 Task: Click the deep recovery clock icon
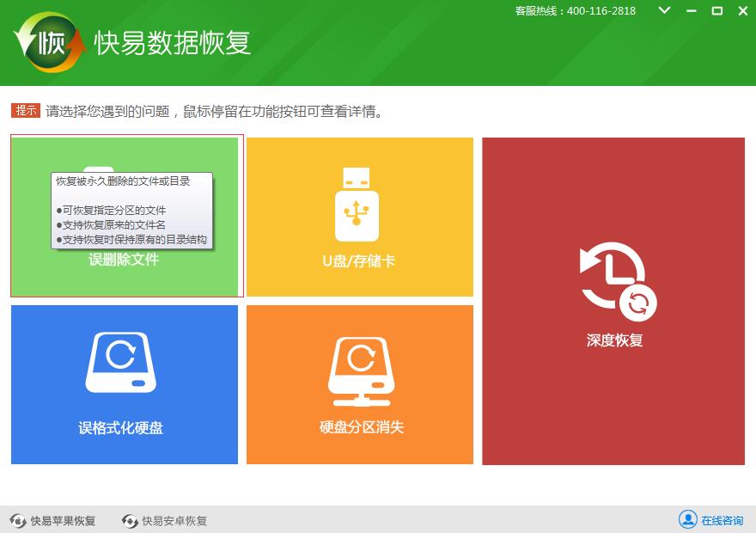pos(618,282)
